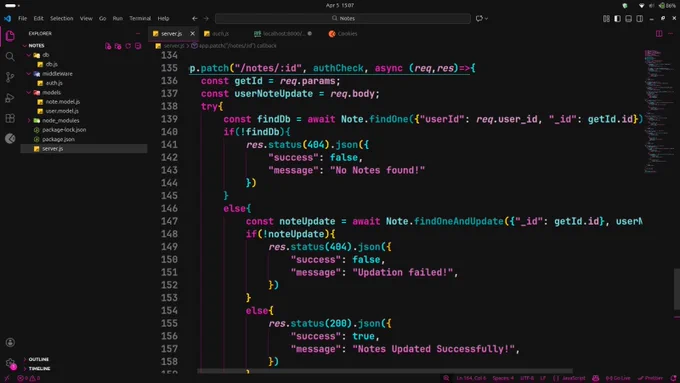Open the round gray extension icon below Extensions
Screen dimensions: 680x383
point(10,138)
